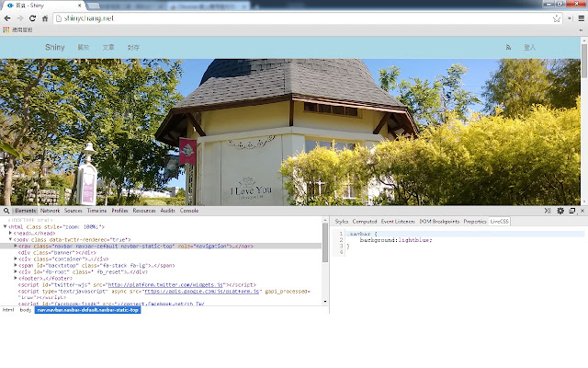The height and width of the screenshot is (368, 588).
Task: Click the banner house photo
Action: coord(290,132)
